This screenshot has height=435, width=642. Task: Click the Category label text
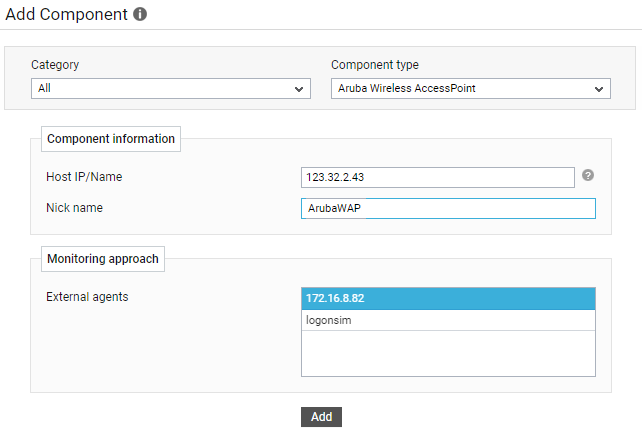pyautogui.click(x=55, y=65)
